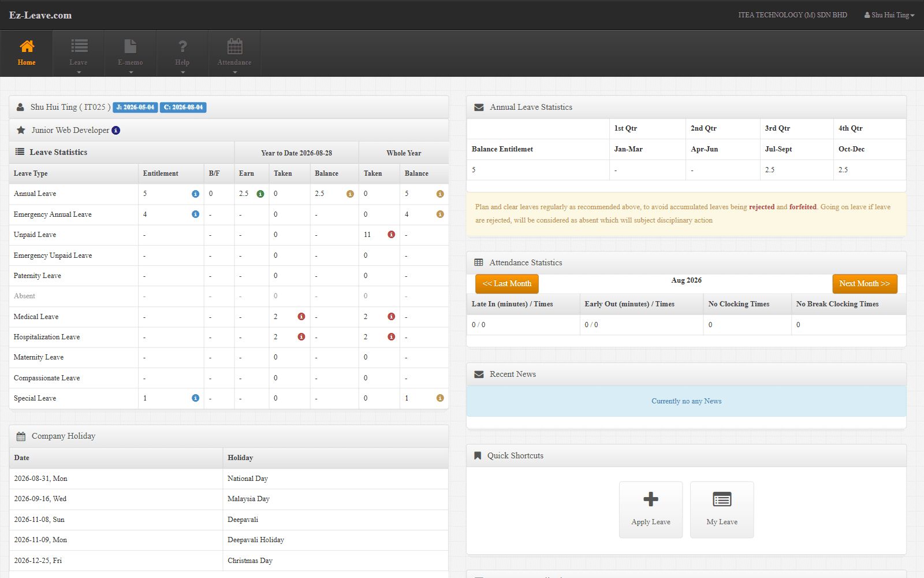Click the Next Month >> button

pyautogui.click(x=865, y=284)
